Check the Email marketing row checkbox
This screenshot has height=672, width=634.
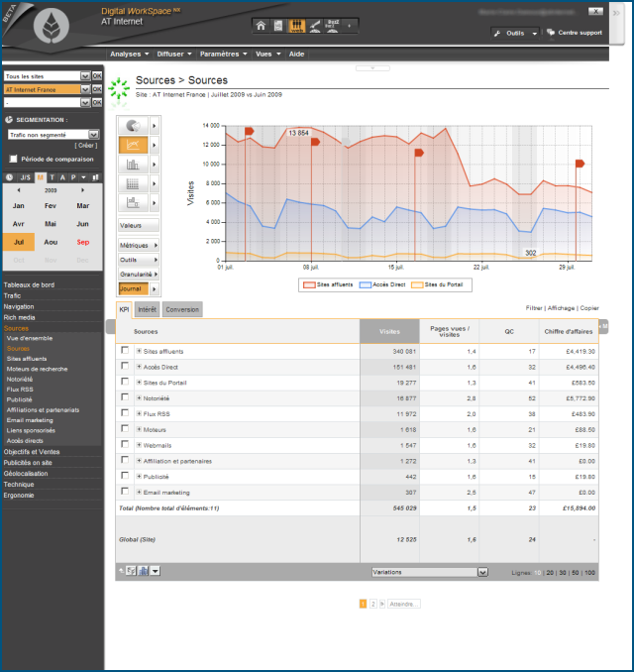tap(125, 492)
